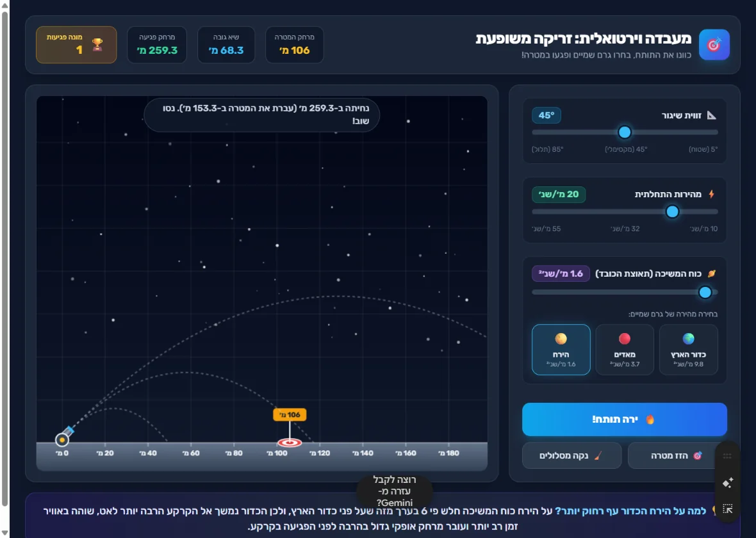
Task: Select the Mars preset מאדים
Action: click(x=625, y=350)
